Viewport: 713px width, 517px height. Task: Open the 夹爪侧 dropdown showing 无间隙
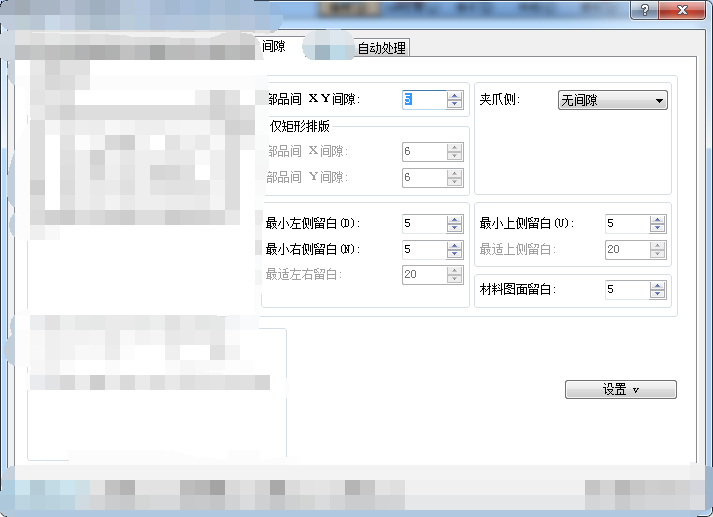613,100
